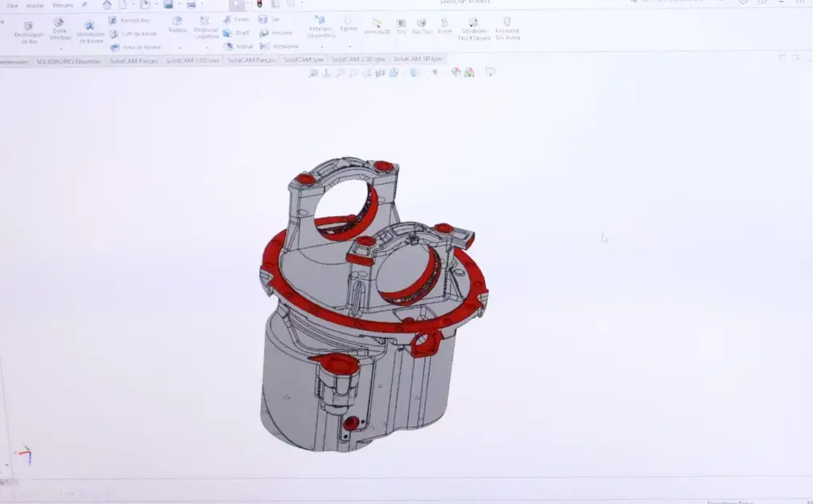This screenshot has width=813, height=504.
Task: Click the Kozmetik Diş Açma tool
Action: [507, 29]
